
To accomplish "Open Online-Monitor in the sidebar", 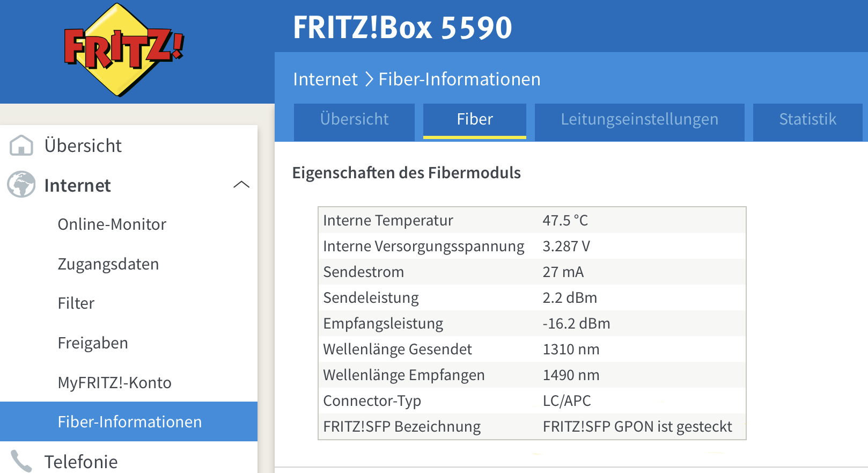I will pyautogui.click(x=112, y=224).
